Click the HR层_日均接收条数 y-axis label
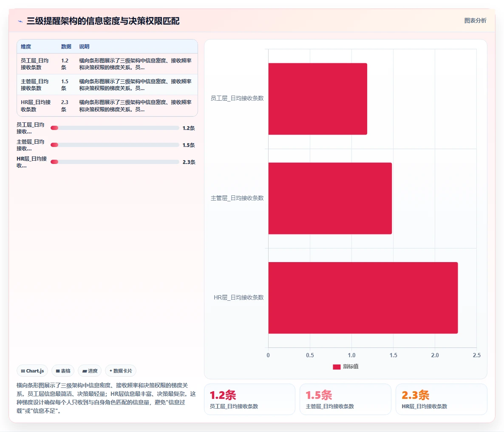 click(x=239, y=297)
